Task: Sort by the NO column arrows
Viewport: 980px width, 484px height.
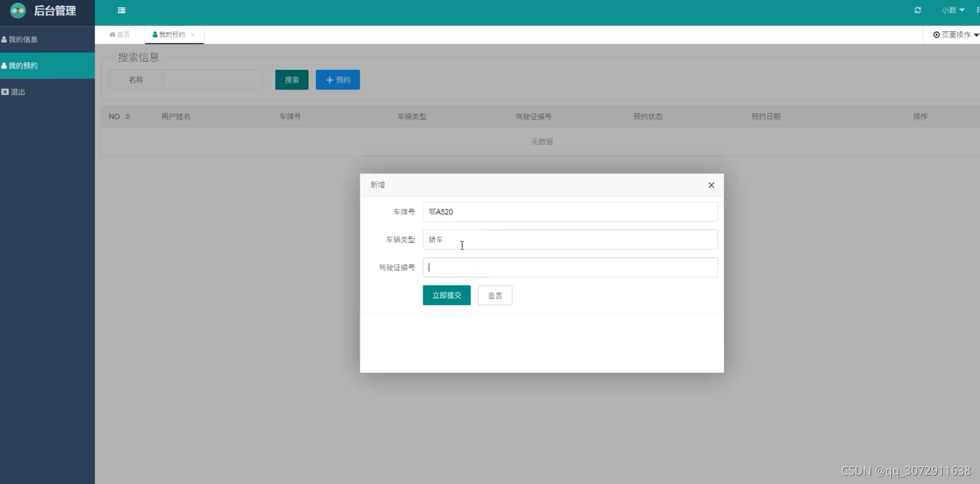Action: [127, 117]
